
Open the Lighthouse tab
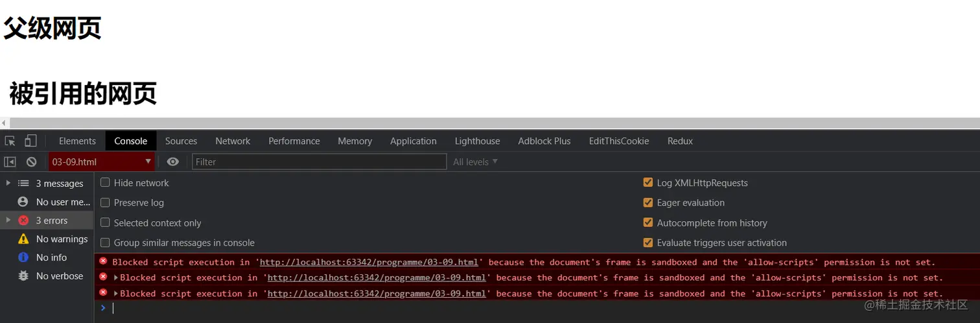tap(477, 141)
